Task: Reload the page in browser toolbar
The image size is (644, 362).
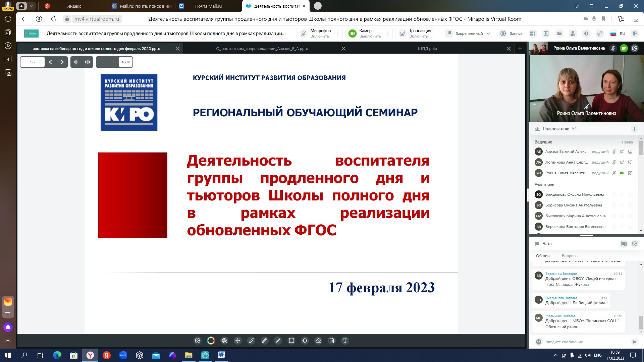Action: [54, 19]
